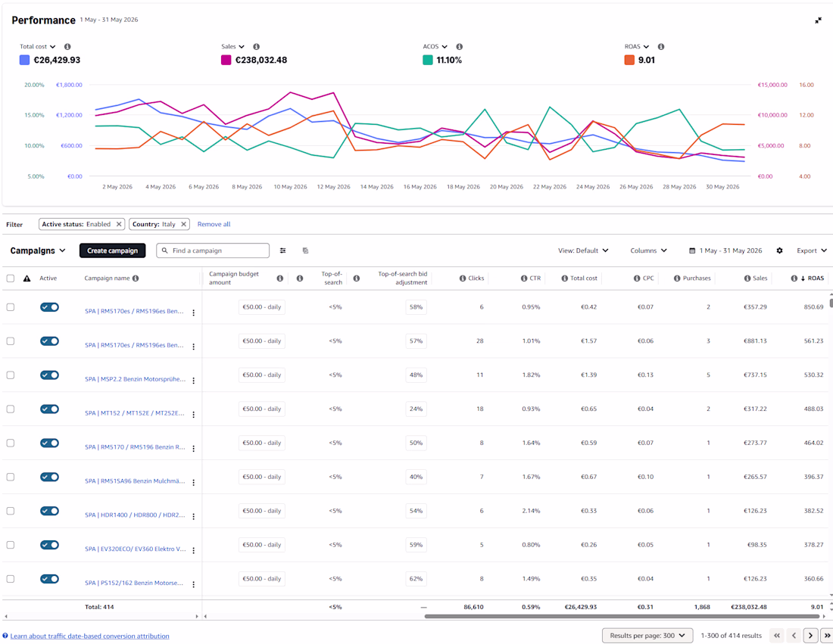Expand the Columns dropdown
Viewport: 833px width, 644px height.
coord(648,250)
